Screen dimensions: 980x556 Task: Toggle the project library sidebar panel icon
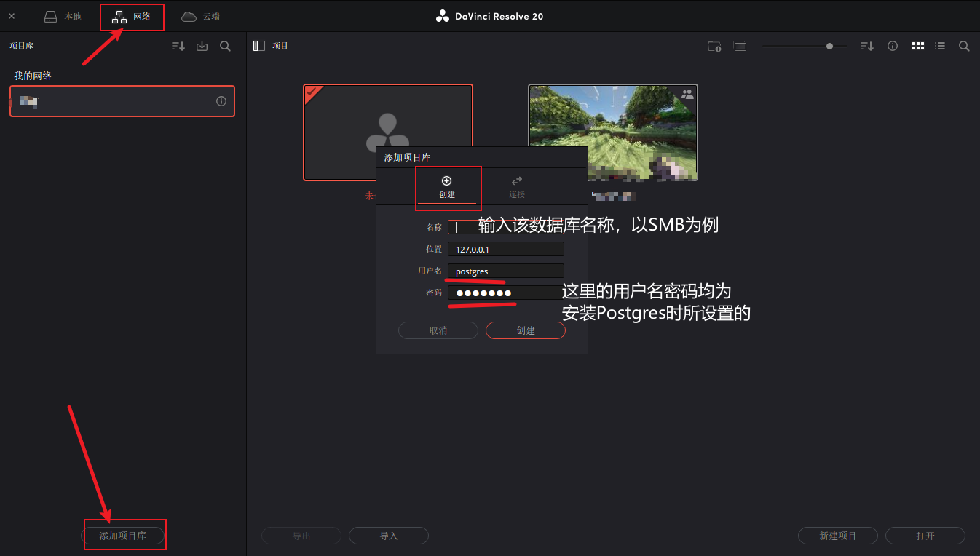pyautogui.click(x=259, y=46)
